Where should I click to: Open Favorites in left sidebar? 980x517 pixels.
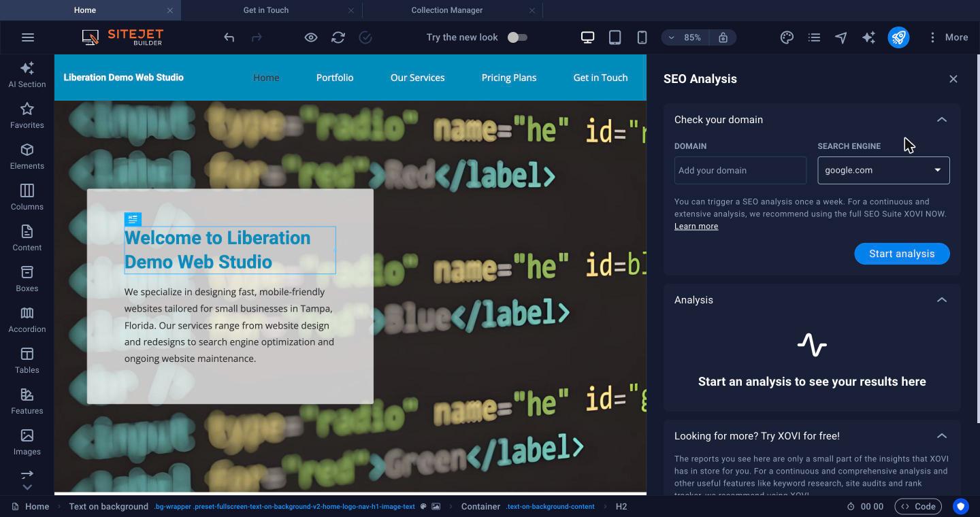(27, 116)
